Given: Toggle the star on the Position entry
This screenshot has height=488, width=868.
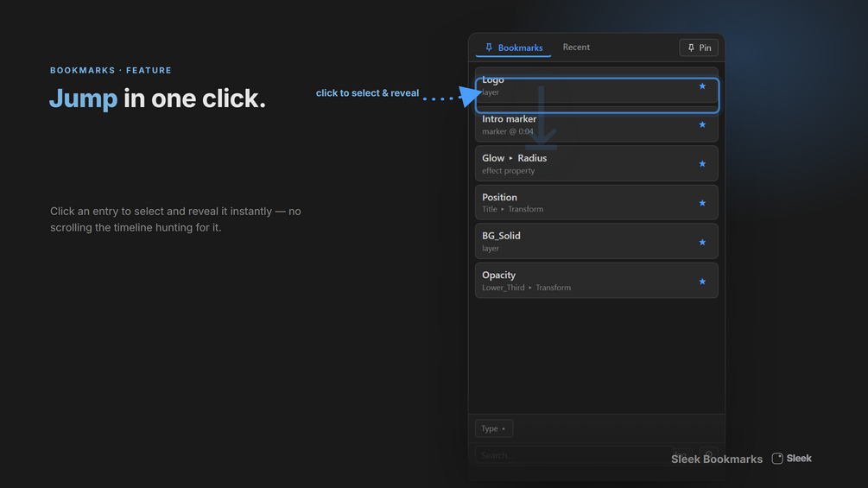Looking at the screenshot, I should (702, 203).
